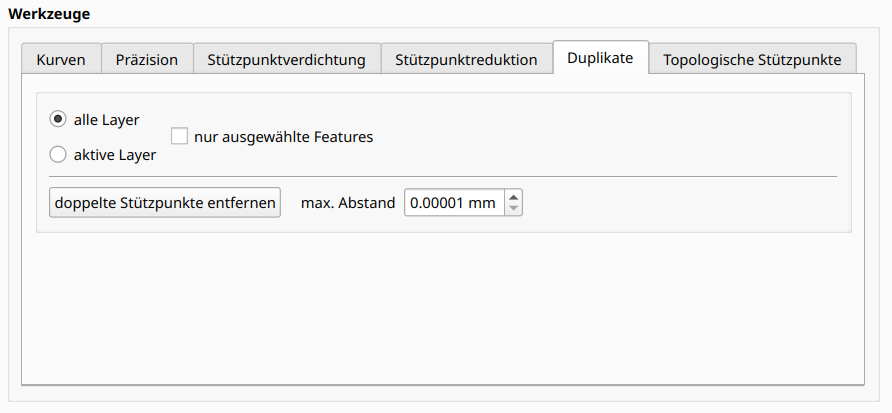The height and width of the screenshot is (413, 892).
Task: Click the 'alle Layer' label text
Action: (106, 120)
